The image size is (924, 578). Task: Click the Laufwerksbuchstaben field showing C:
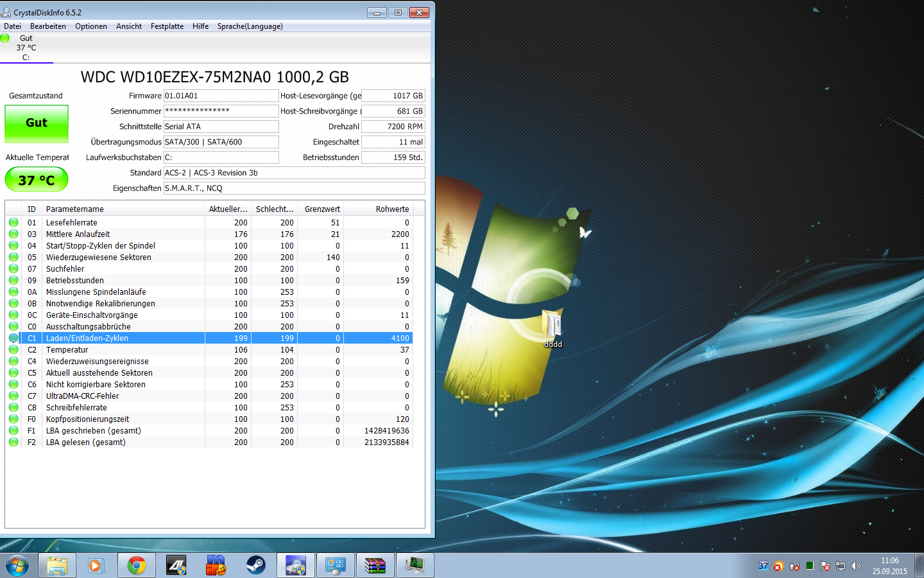pyautogui.click(x=221, y=157)
